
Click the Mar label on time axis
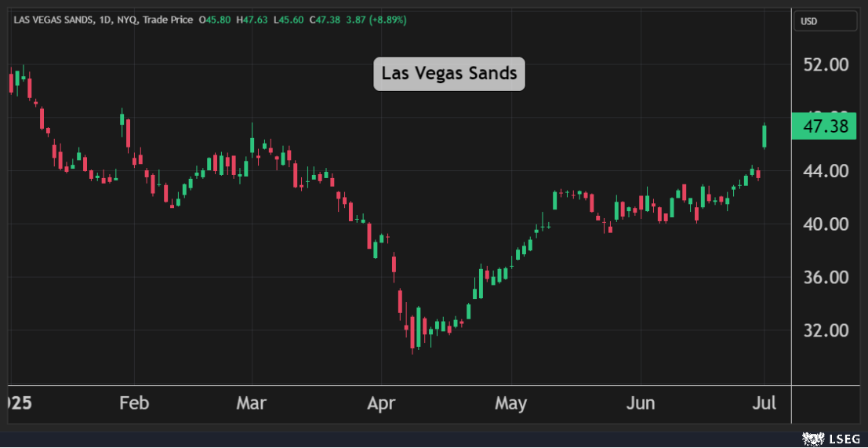point(252,404)
